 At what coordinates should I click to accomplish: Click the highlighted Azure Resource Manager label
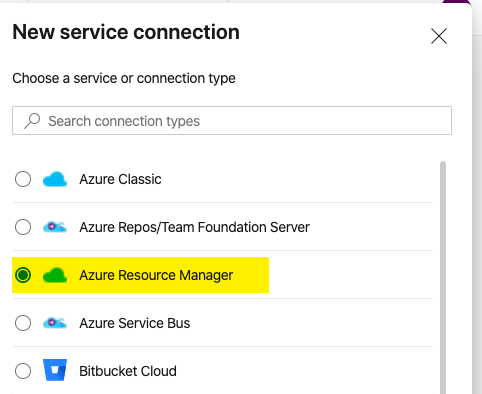(x=156, y=275)
